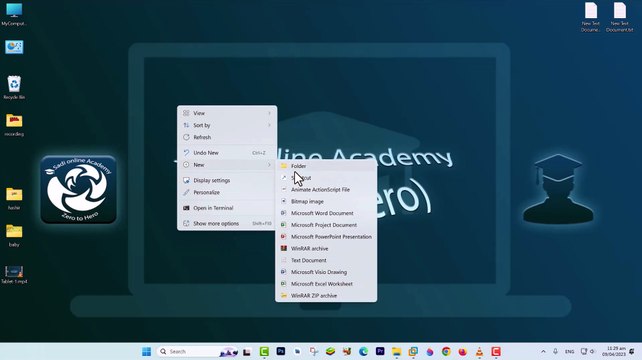Image resolution: width=642 pixels, height=360 pixels.
Task: Open VLC media player from taskbar
Action: (x=479, y=351)
